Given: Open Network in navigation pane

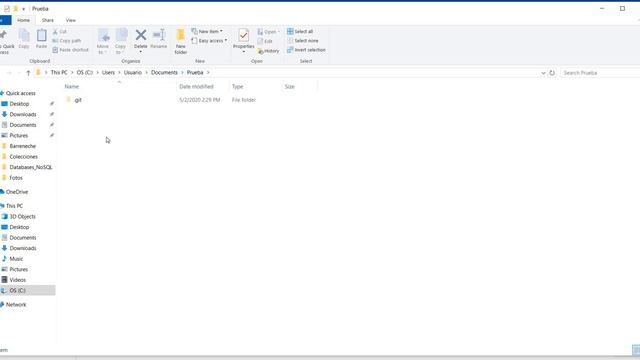Looking at the screenshot, I should pyautogui.click(x=16, y=304).
